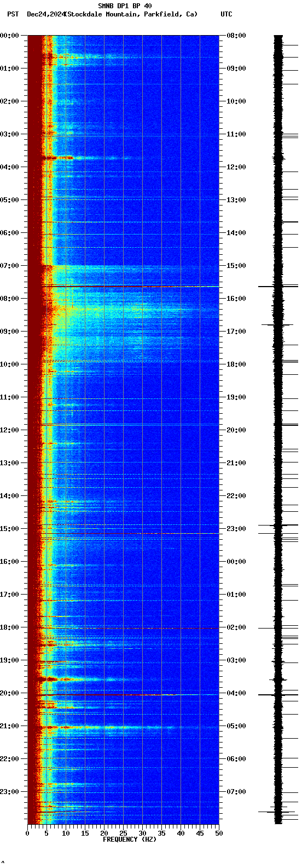The height and width of the screenshot is (868, 302).
Task: Click the 08:00 UTC time label
Action: [236, 36]
